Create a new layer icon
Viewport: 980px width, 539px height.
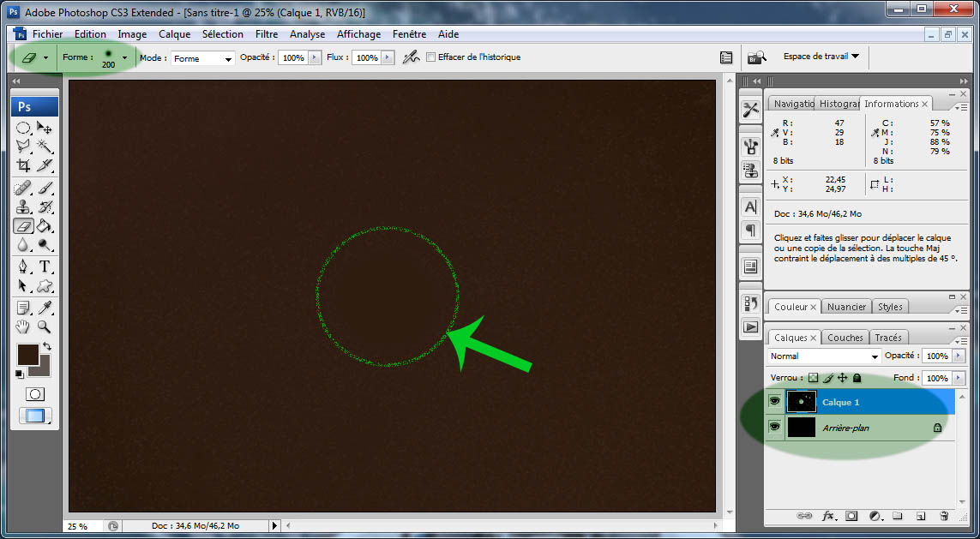[x=920, y=516]
